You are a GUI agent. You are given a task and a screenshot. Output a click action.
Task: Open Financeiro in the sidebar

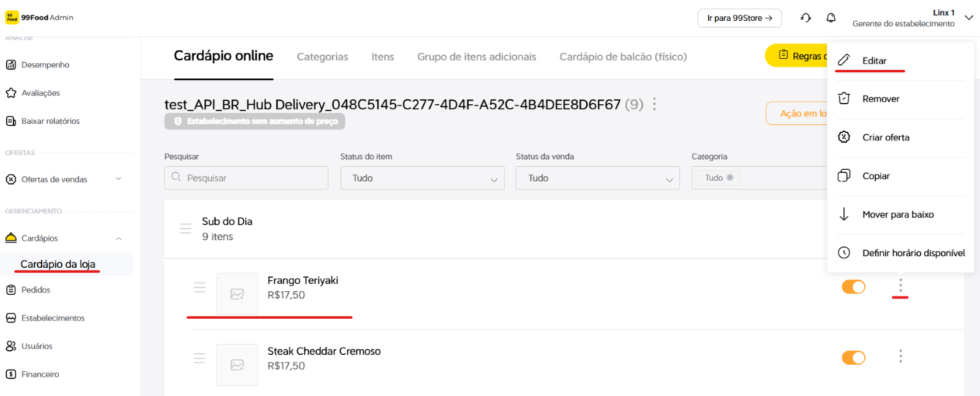40,374
